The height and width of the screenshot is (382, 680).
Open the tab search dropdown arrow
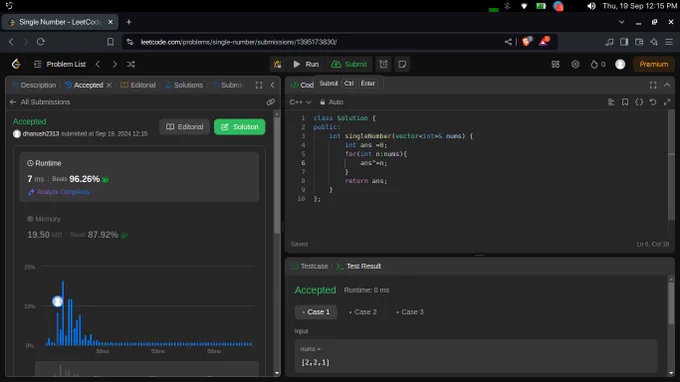(x=621, y=22)
